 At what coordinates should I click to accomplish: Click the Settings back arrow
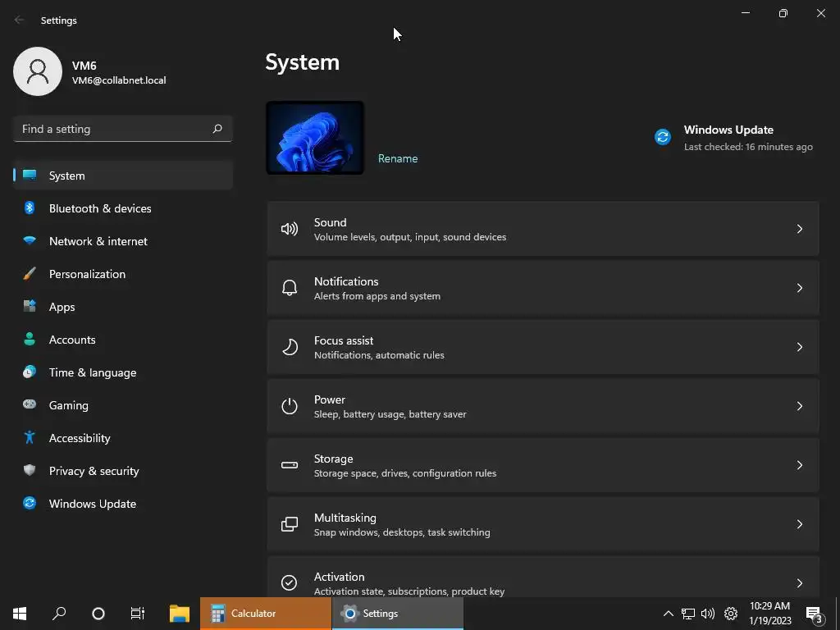pyautogui.click(x=20, y=20)
